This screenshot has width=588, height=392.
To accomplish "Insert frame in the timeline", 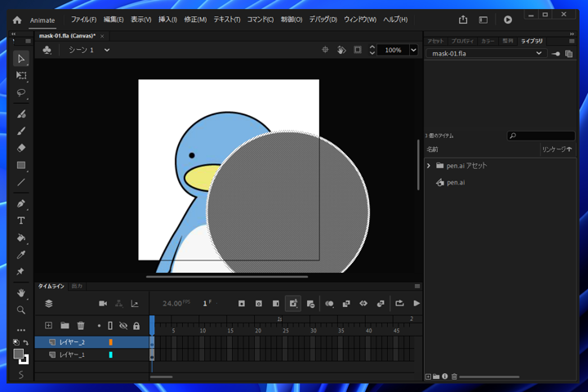I will 276,304.
